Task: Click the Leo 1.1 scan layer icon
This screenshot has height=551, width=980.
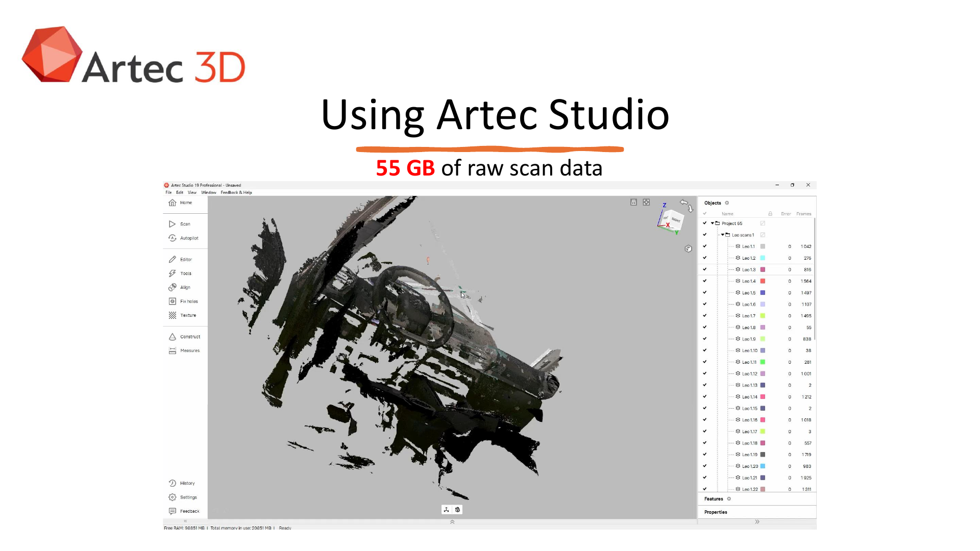Action: [x=738, y=246]
